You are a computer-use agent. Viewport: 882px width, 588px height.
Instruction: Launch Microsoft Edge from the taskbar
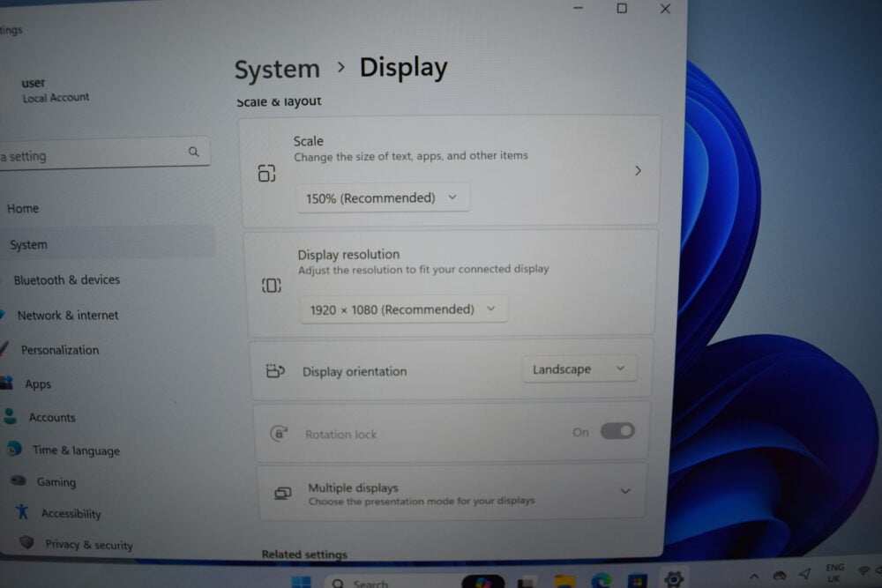pos(601,581)
